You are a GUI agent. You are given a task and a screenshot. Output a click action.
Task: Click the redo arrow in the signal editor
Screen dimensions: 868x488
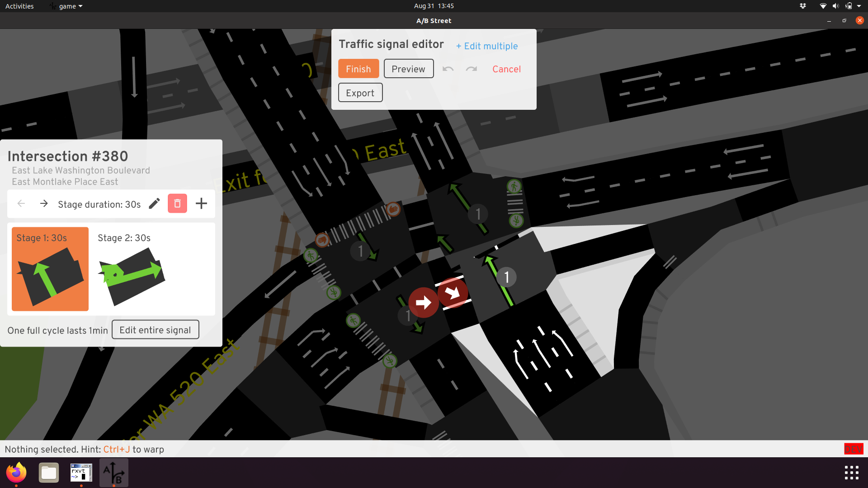[472, 69]
